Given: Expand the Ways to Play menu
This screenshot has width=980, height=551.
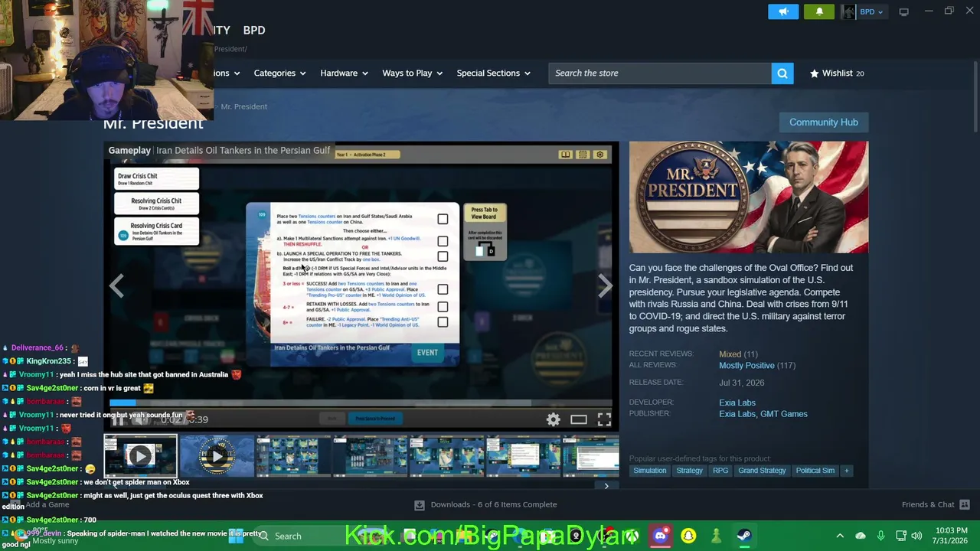Looking at the screenshot, I should (412, 73).
